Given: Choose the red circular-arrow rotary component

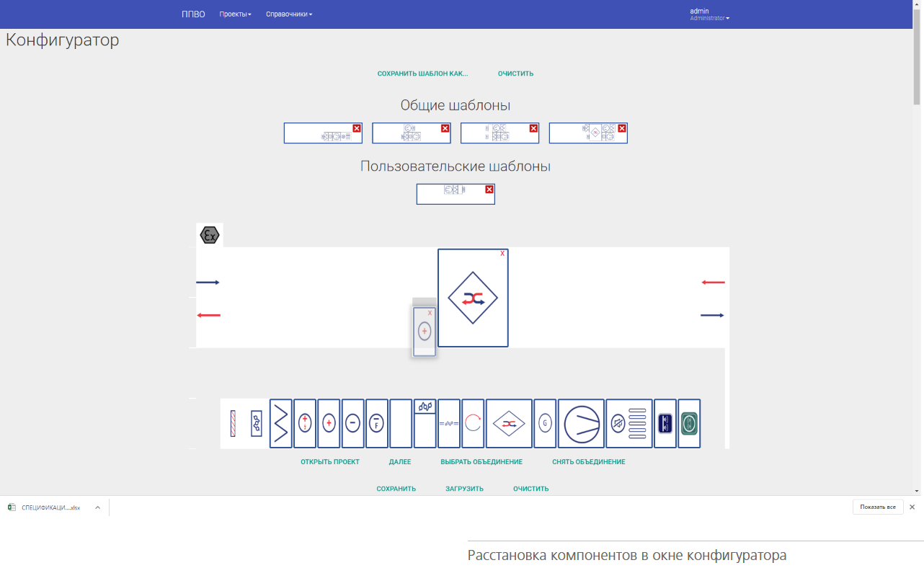Looking at the screenshot, I should 473,424.
